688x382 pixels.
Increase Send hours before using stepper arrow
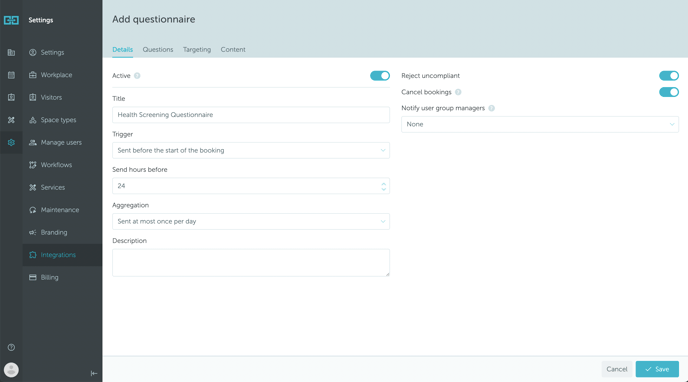[383, 183]
